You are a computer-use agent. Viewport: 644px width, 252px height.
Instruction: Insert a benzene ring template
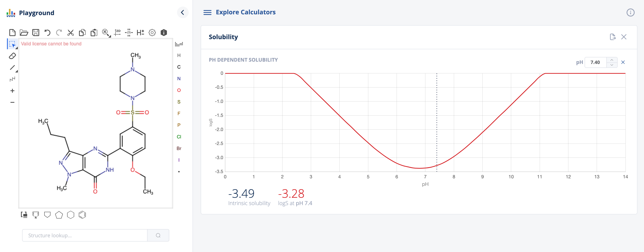coord(82,215)
